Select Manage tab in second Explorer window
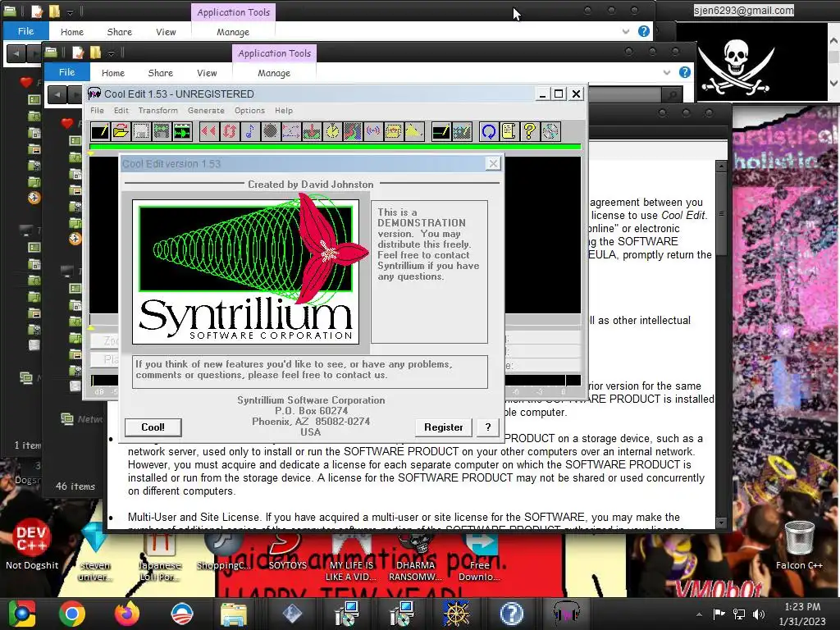The width and height of the screenshot is (840, 630). [274, 73]
